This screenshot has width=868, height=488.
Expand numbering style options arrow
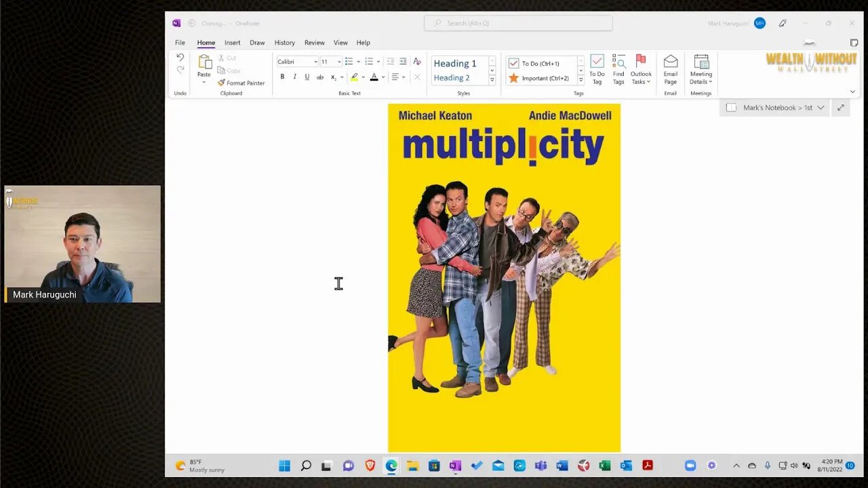pos(378,62)
